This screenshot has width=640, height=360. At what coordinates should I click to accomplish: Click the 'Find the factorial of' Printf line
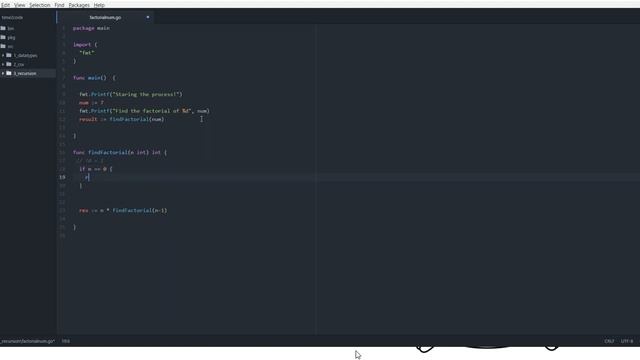click(x=144, y=111)
